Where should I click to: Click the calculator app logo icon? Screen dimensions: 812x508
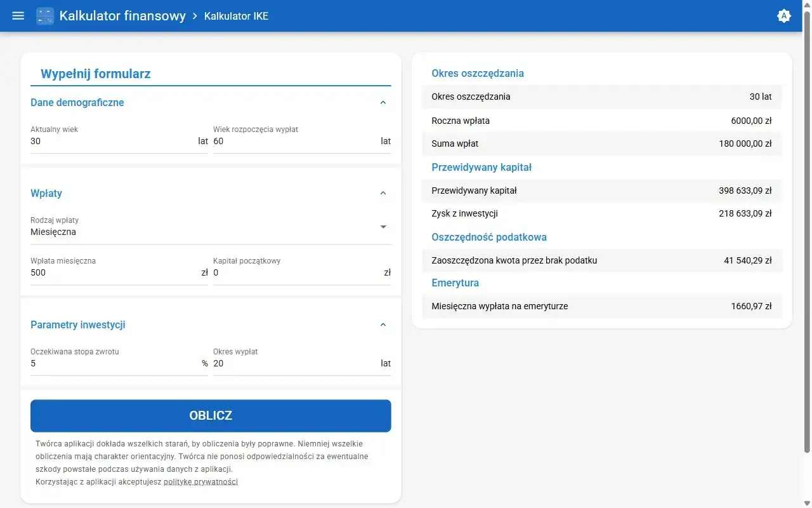click(45, 16)
